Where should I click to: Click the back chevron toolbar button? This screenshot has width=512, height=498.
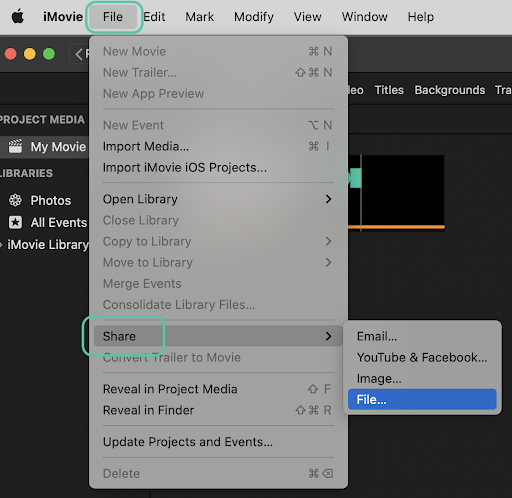point(79,54)
